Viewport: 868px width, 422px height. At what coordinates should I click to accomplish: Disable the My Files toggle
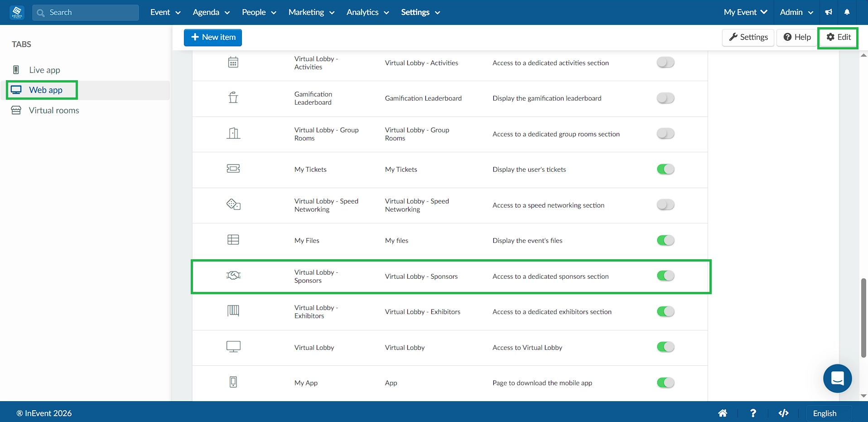(x=665, y=240)
